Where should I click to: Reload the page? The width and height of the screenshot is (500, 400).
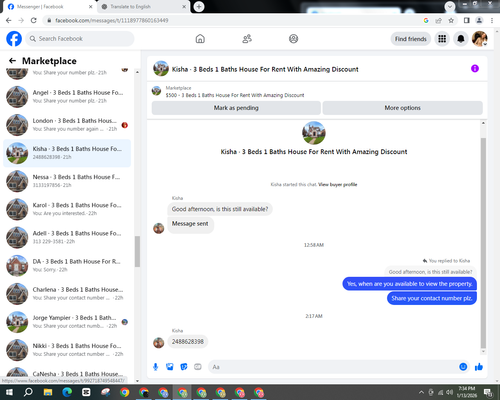click(x=34, y=20)
